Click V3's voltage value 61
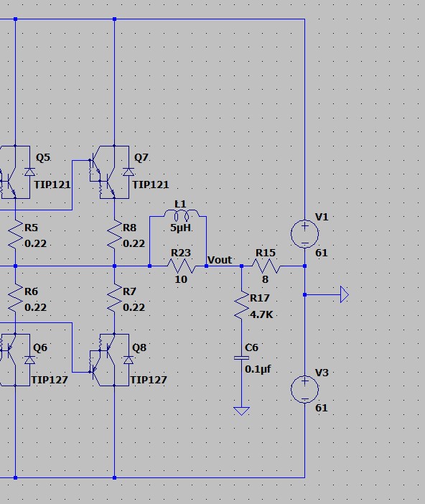The image size is (425, 504). pos(322,408)
